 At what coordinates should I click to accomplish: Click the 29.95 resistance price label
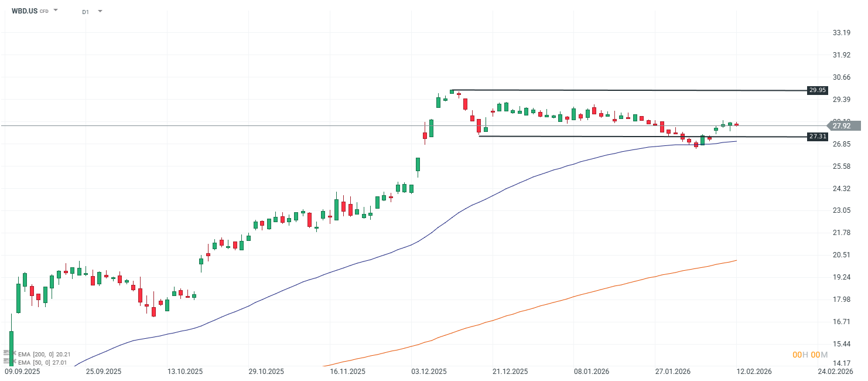818,90
